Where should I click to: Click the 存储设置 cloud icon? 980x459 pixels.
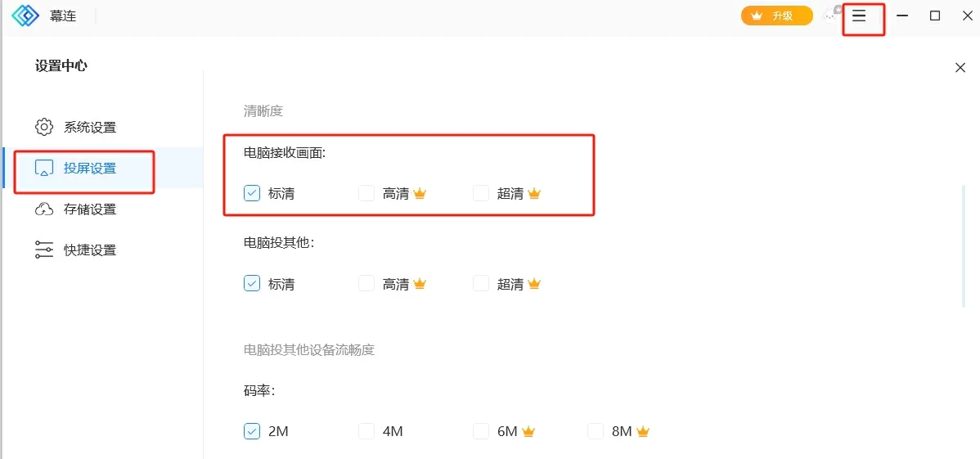click(x=43, y=209)
